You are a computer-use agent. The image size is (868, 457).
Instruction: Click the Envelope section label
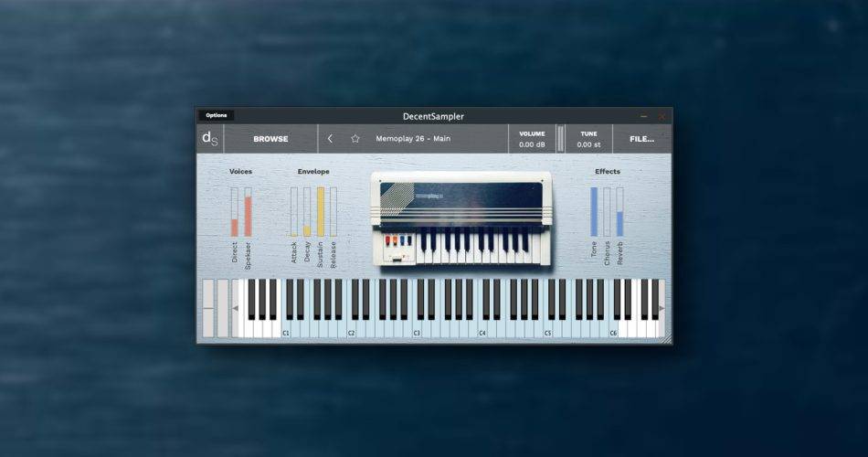pyautogui.click(x=313, y=172)
